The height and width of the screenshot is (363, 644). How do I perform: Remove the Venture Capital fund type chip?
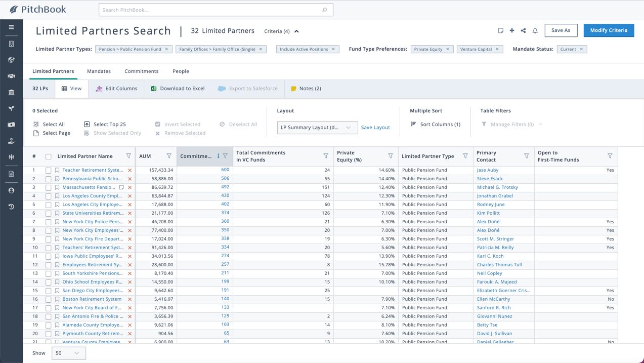(497, 49)
